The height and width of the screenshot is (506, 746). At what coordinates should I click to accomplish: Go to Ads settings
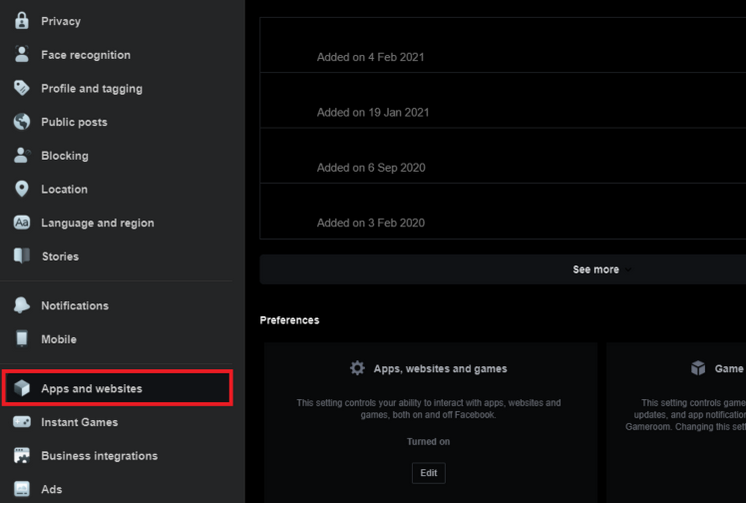[51, 489]
